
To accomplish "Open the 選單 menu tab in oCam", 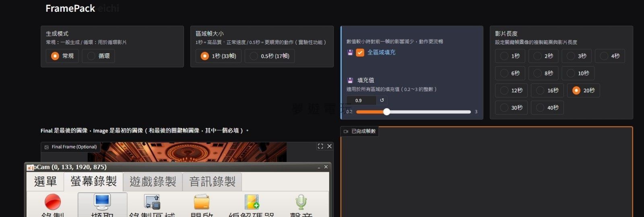I will coord(45,182).
